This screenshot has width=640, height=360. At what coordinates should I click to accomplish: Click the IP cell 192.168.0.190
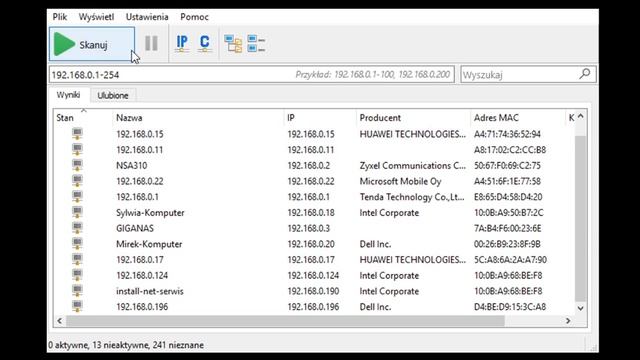pyautogui.click(x=313, y=291)
